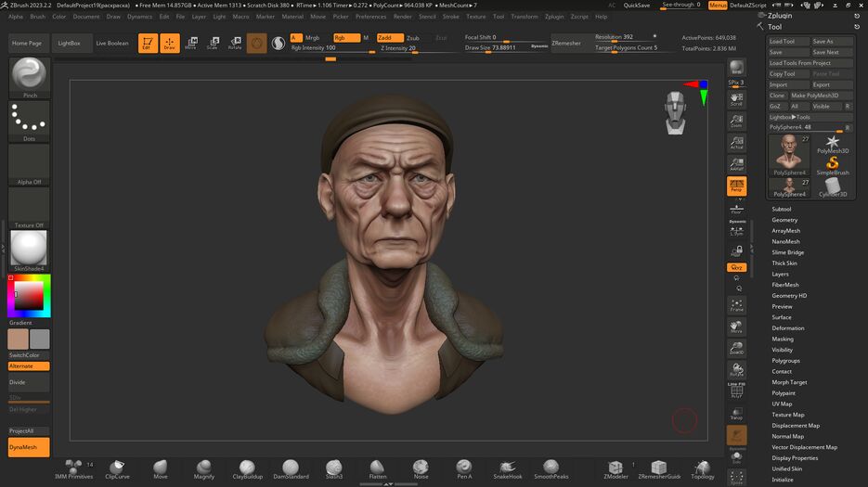Select the SmoothPeaks brush
Screen dimensions: 868x487
(551, 469)
